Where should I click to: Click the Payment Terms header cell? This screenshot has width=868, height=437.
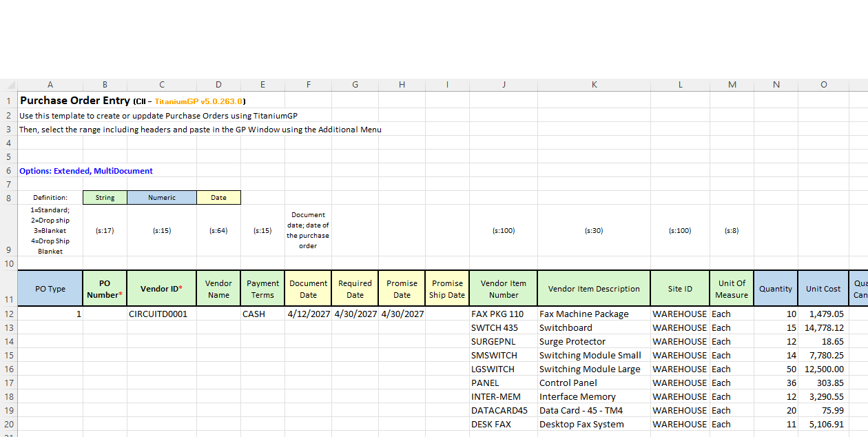point(262,289)
